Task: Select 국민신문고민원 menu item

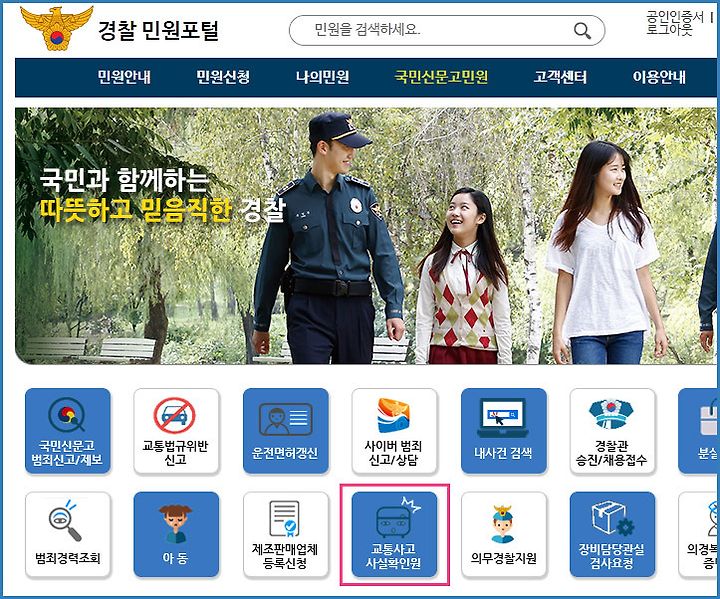Action: pos(441,77)
